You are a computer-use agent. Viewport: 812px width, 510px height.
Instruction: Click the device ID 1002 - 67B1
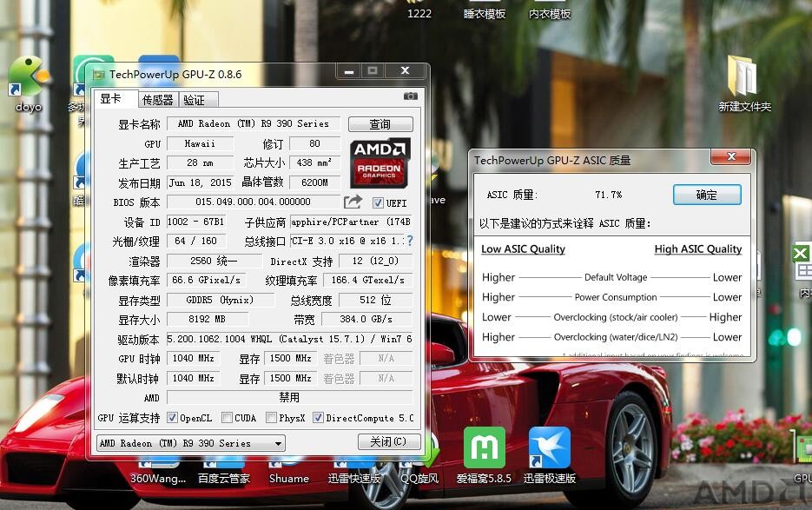coord(195,222)
